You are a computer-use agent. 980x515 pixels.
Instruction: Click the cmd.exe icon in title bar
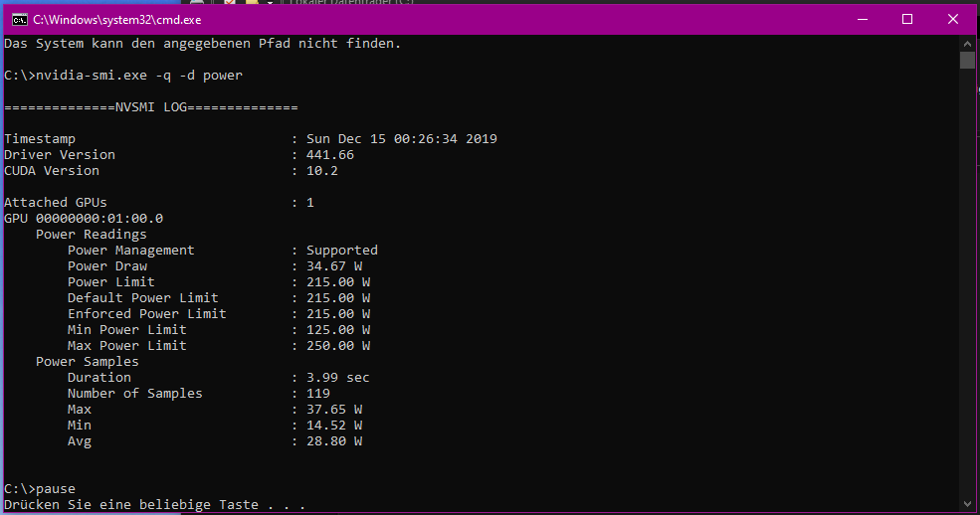point(19,20)
